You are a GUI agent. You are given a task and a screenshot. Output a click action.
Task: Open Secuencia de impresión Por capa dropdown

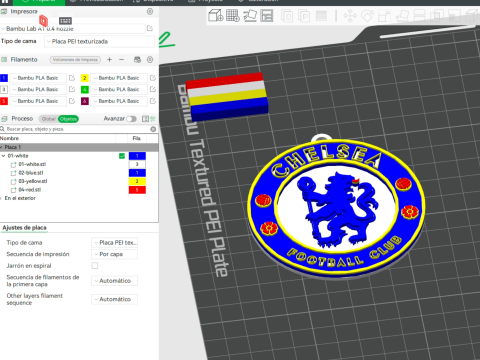click(x=115, y=254)
